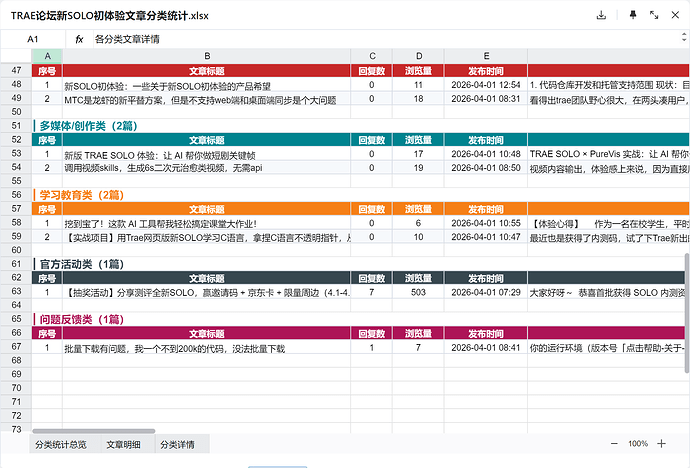Select cell starting 批量下载有问题

point(207,347)
